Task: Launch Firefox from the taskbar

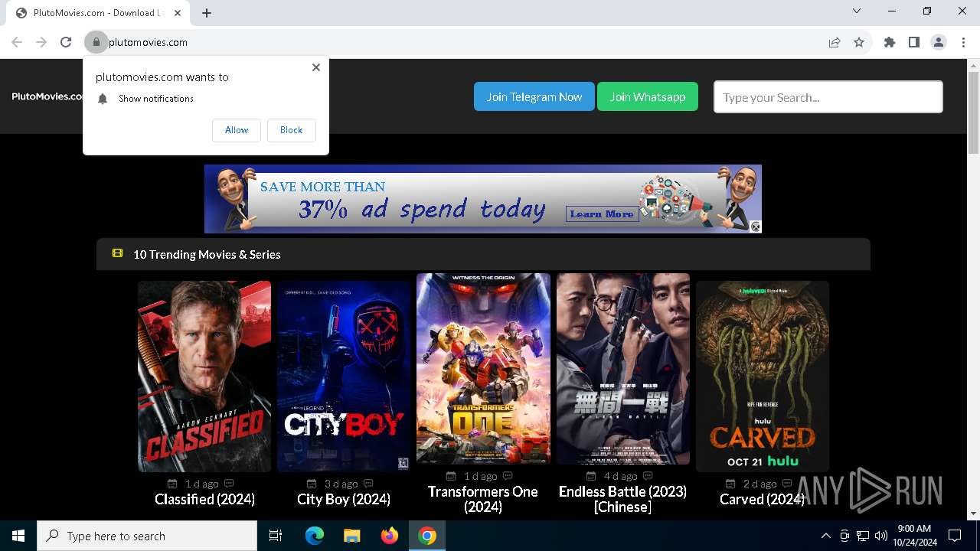Action: click(x=390, y=536)
